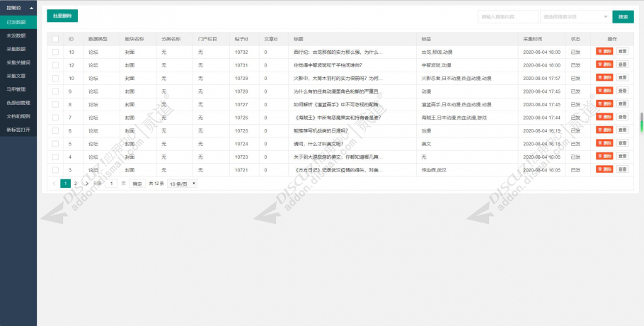Select the checkbox for row ID 8
644x326 pixels.
[56, 104]
